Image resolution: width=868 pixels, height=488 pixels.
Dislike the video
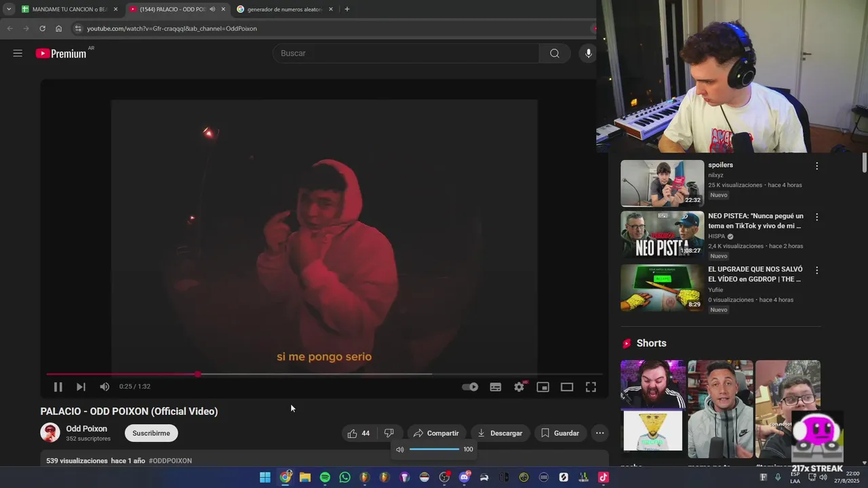389,433
